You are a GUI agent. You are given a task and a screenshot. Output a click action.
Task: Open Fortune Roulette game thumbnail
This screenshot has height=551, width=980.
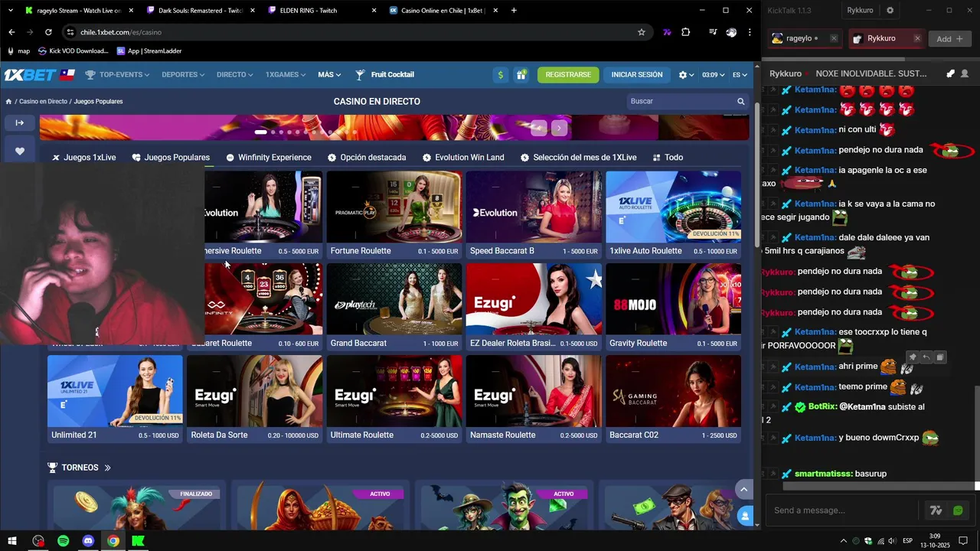394,207
